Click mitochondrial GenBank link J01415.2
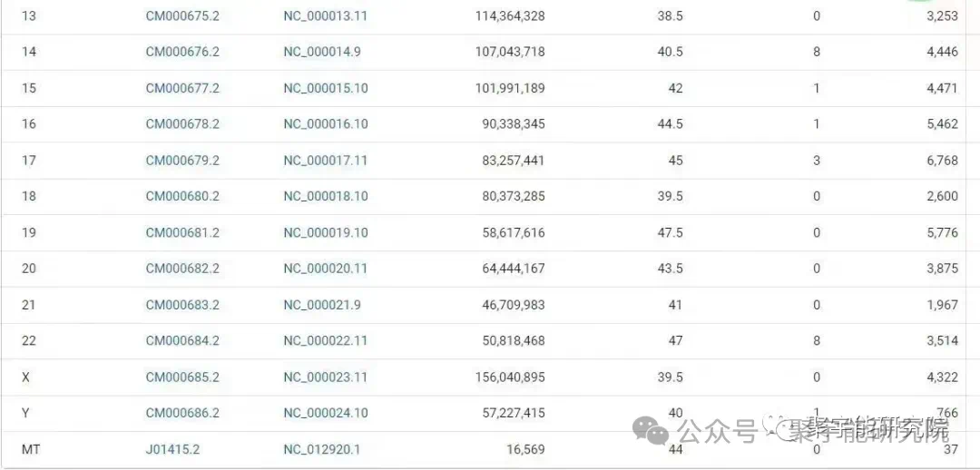This screenshot has width=980, height=470. [171, 449]
